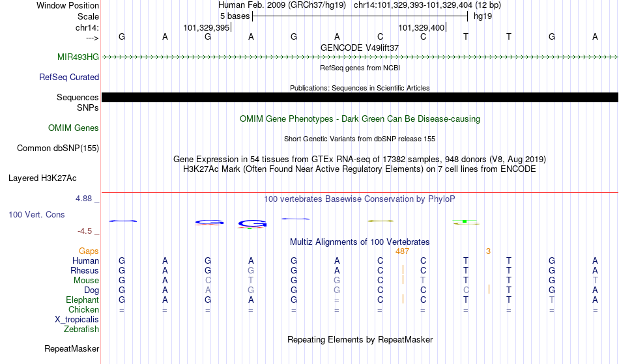
Task: Click 'Publications: Sequences in Scientific Articles' title
Action: (x=360, y=88)
